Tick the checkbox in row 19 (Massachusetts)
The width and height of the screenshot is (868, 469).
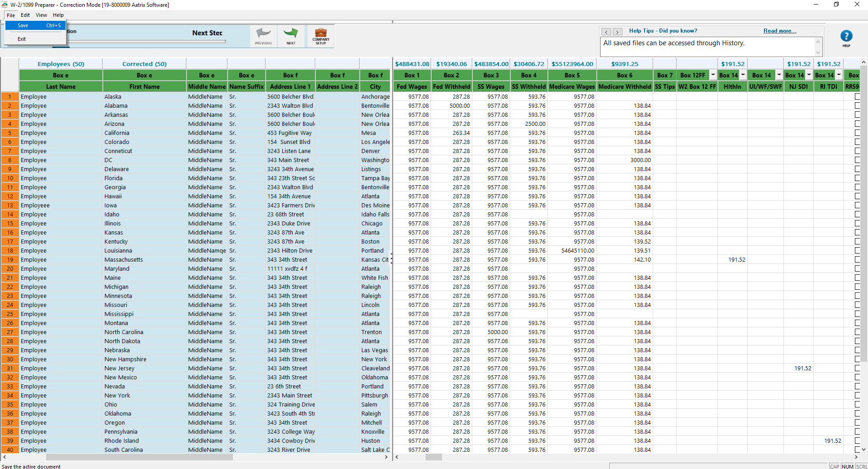pos(857,259)
